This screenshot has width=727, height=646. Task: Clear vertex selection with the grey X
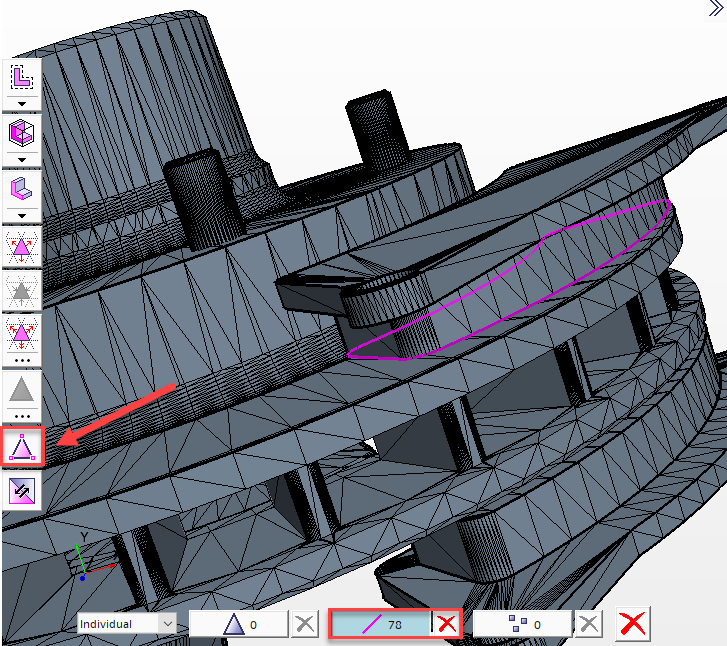click(589, 624)
